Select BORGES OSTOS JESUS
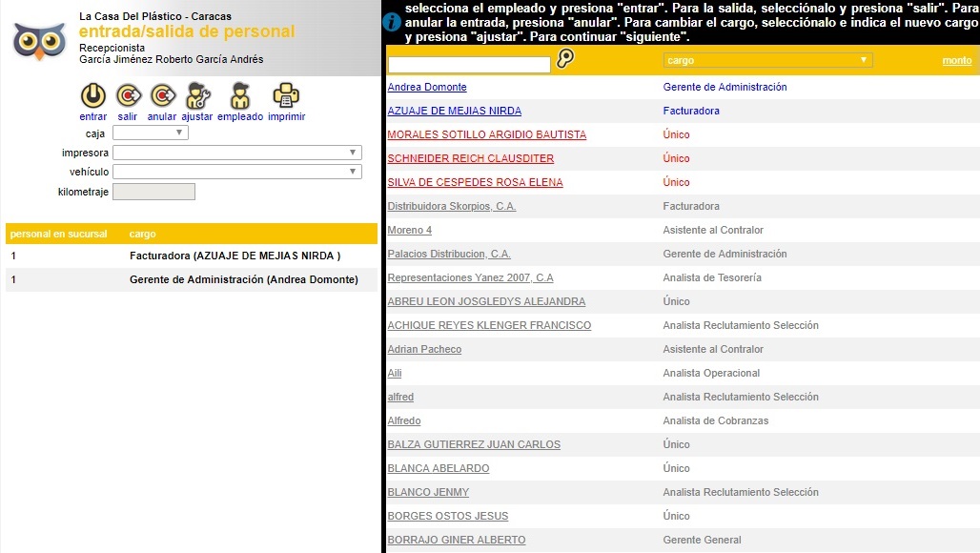Image resolution: width=980 pixels, height=553 pixels. (x=447, y=516)
